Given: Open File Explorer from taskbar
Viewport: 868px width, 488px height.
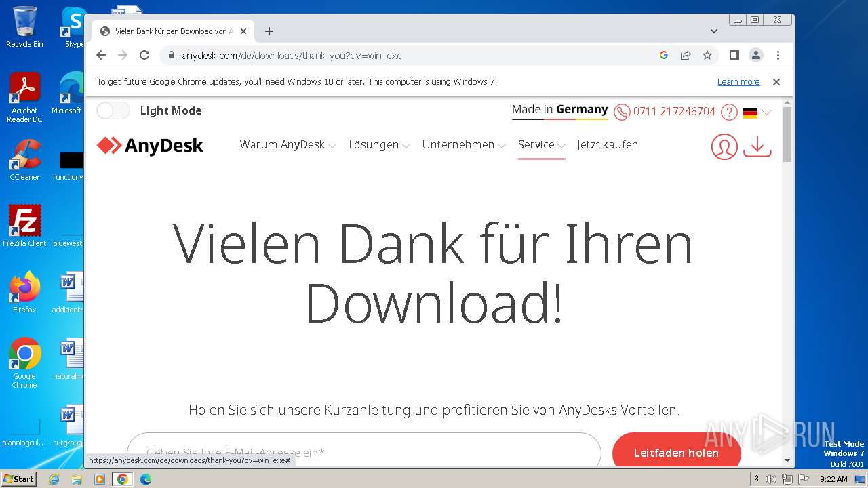Looking at the screenshot, I should 77,479.
